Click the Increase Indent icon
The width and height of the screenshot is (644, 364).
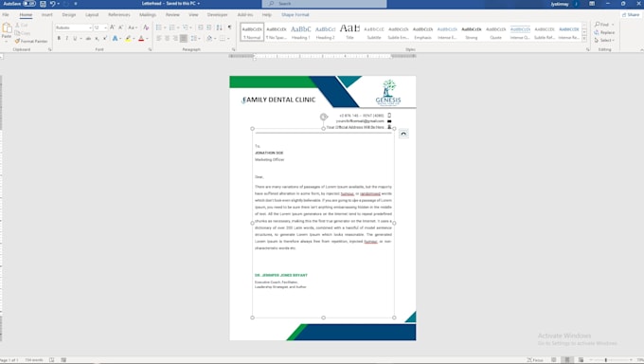click(209, 27)
